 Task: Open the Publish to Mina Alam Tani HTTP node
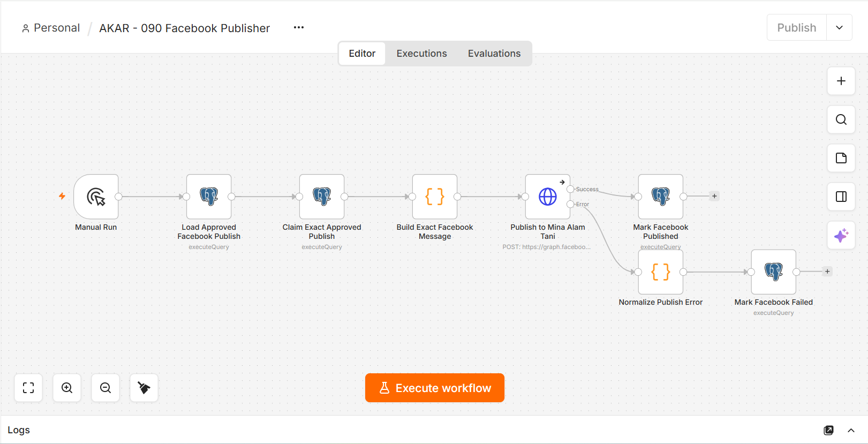548,197
